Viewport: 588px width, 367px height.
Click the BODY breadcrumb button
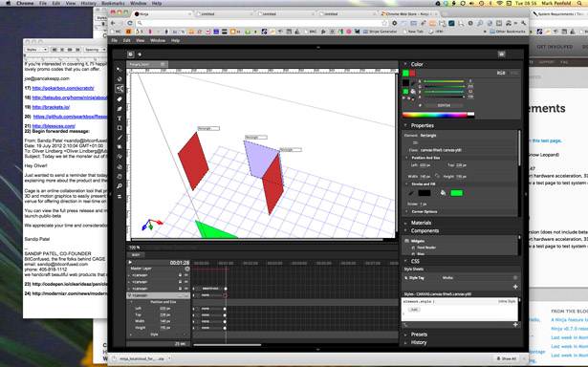(x=136, y=255)
